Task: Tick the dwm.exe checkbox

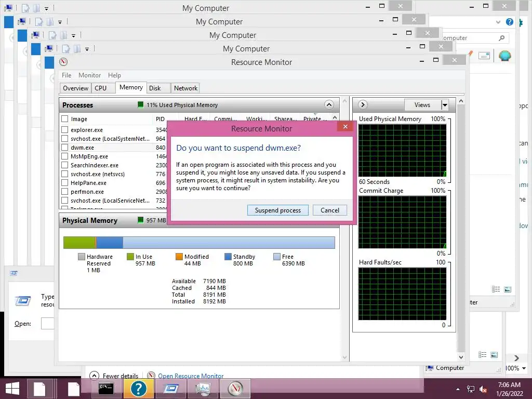Action: [64, 147]
